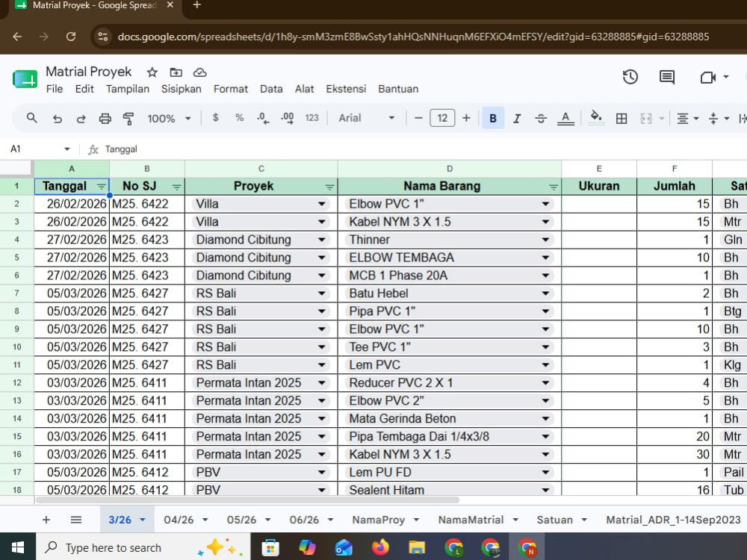This screenshot has height=560, width=747.
Task: Open the Edit menu
Action: [x=84, y=89]
